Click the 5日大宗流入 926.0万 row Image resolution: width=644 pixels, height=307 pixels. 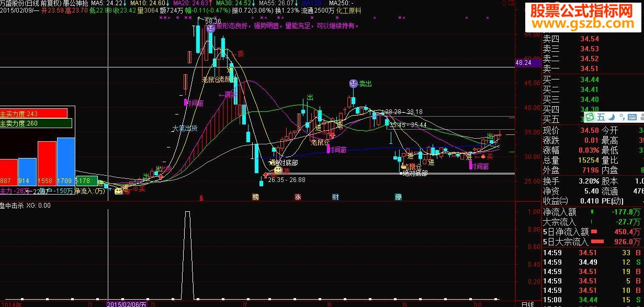tap(593, 242)
